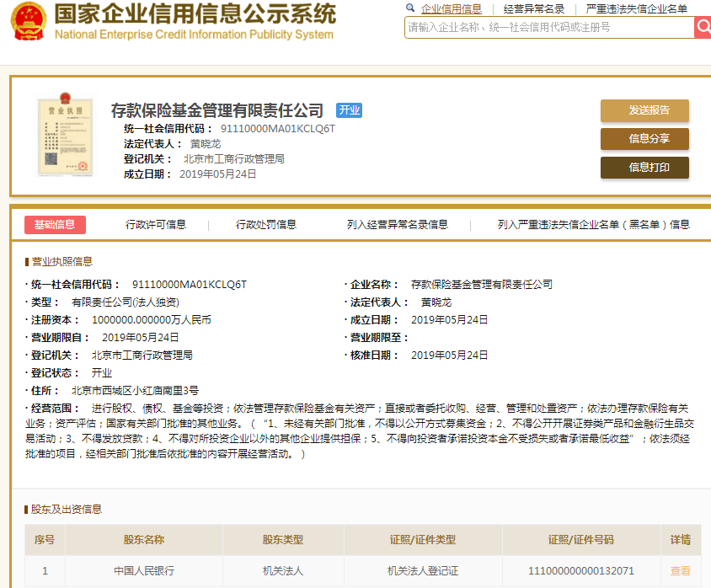The width and height of the screenshot is (711, 588).
Task: Click the 核准日期 value 2019年05月24日
Action: click(x=449, y=355)
